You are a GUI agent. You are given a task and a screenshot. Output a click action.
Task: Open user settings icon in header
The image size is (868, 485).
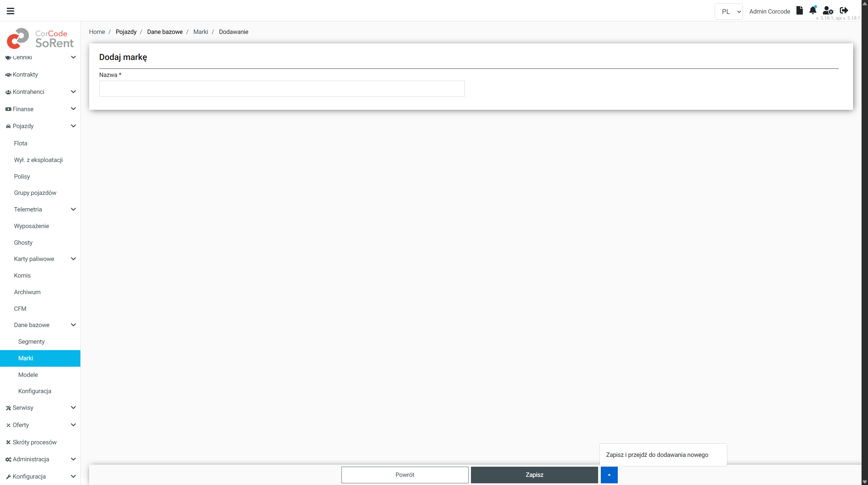coord(828,11)
